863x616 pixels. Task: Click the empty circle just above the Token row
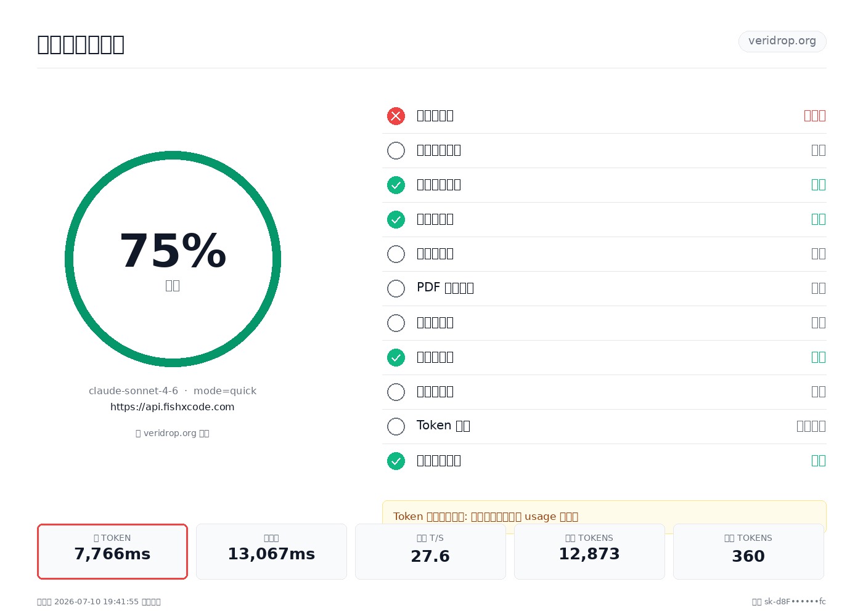396,392
